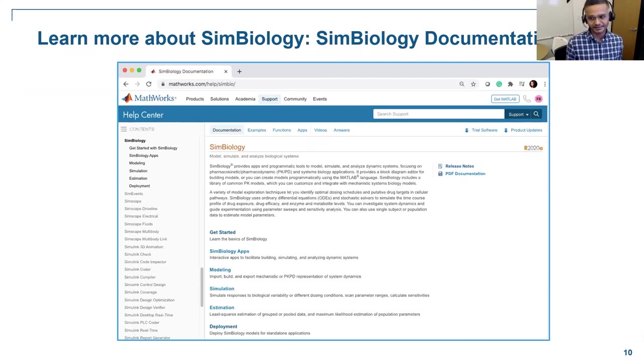Open the Events menu
Viewport: 644px width, 362px height.
319,99
